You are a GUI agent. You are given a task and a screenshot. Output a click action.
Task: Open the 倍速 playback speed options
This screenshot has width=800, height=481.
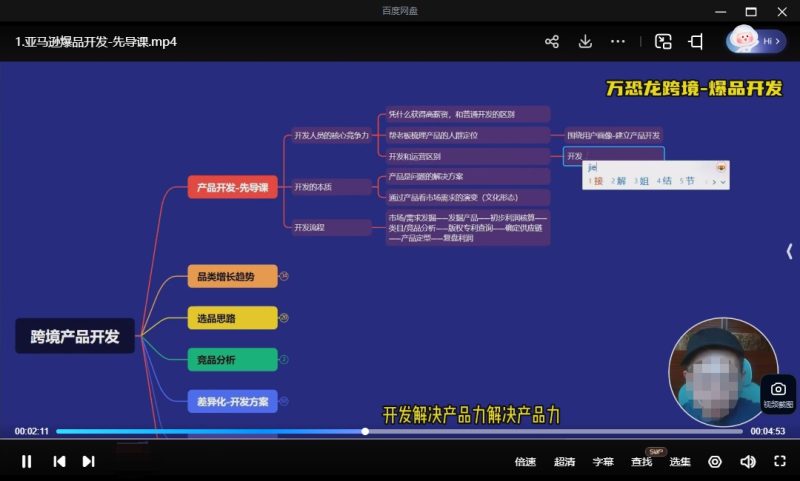click(x=525, y=462)
